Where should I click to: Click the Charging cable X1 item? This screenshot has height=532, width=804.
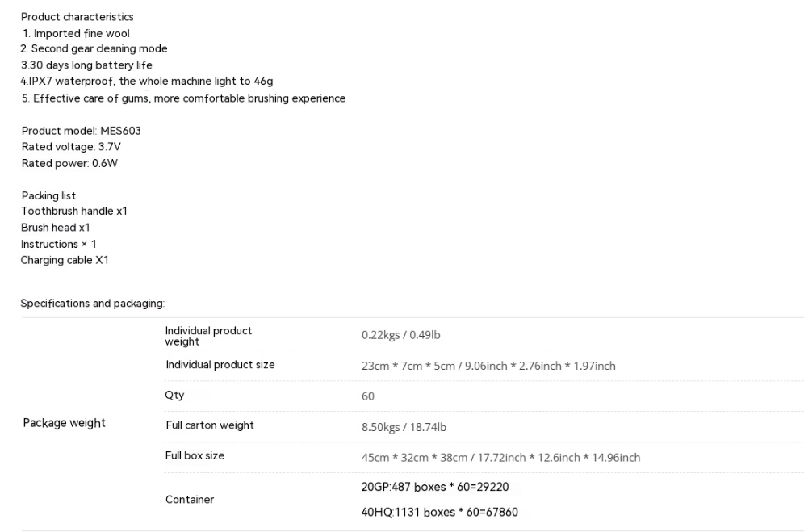(x=65, y=260)
